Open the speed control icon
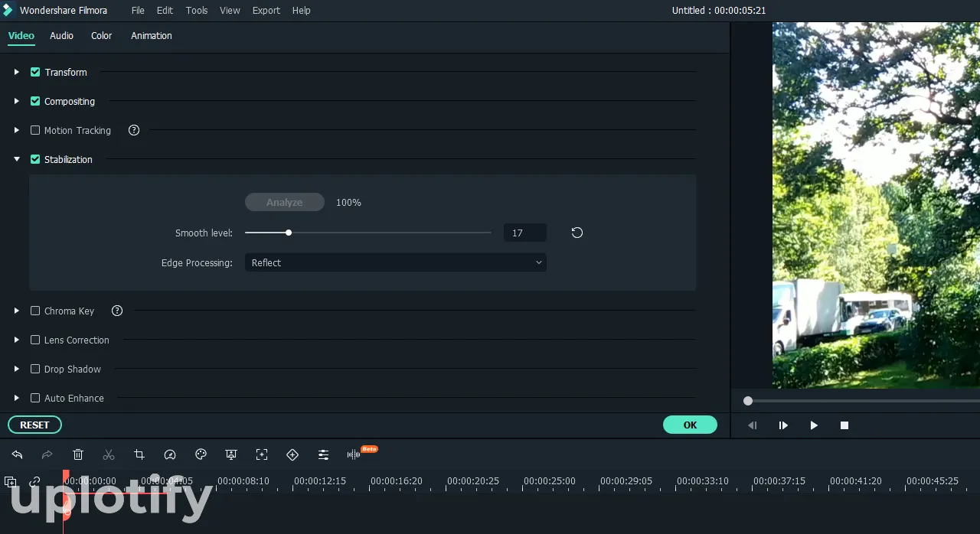 pyautogui.click(x=170, y=454)
